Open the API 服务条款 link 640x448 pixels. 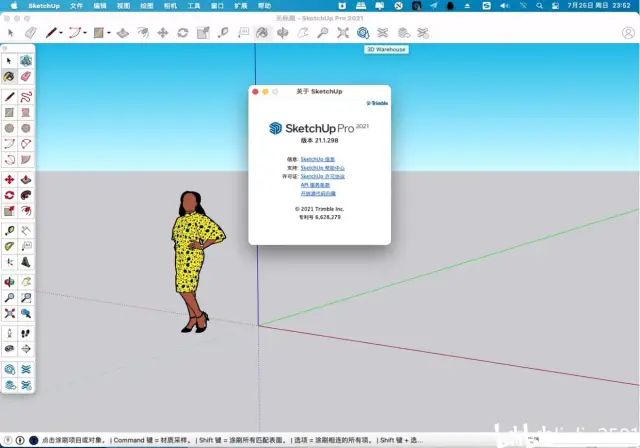click(x=315, y=185)
